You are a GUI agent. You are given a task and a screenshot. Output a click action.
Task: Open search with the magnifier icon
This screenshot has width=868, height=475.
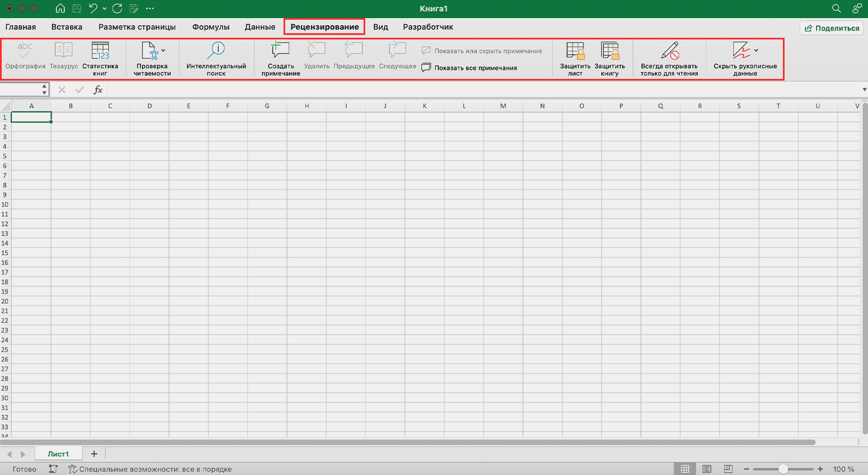click(x=836, y=8)
